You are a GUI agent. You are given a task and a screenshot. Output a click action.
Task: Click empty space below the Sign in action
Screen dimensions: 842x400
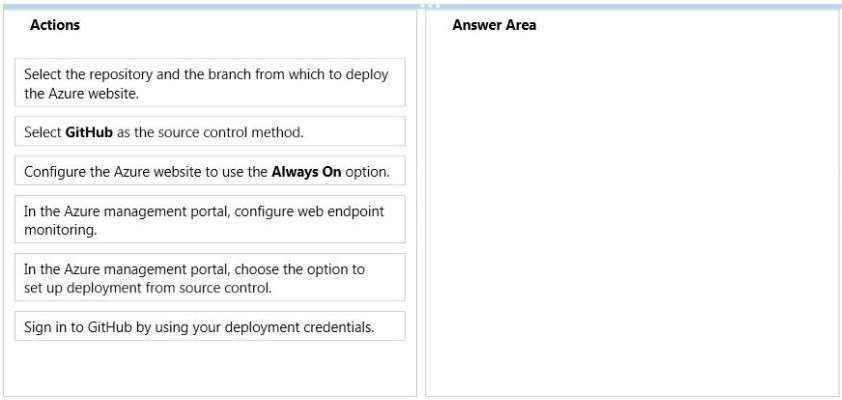210,368
